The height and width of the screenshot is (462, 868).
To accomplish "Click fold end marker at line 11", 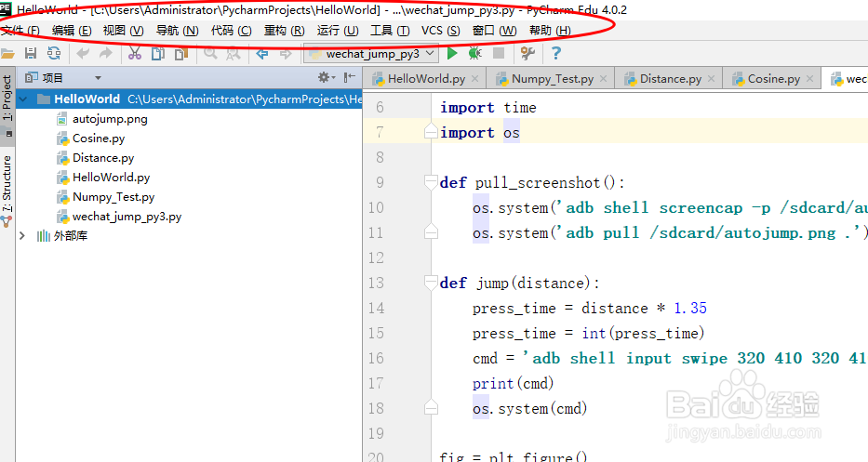I will [x=432, y=231].
